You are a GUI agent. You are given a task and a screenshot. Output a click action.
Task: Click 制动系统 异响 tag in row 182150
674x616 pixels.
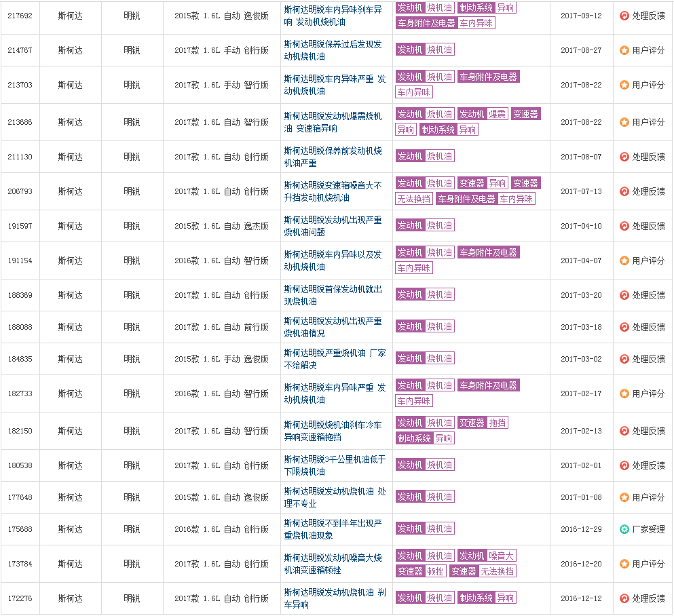[x=425, y=438]
